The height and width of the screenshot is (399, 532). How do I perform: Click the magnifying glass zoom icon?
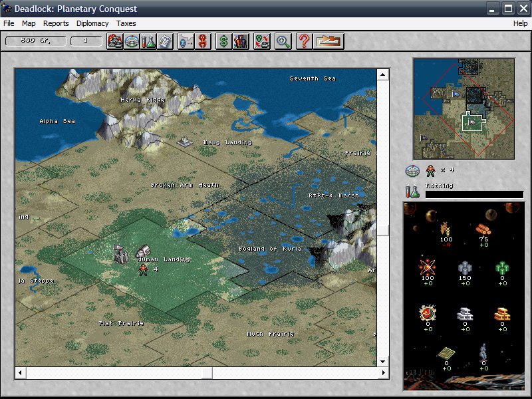tap(283, 41)
